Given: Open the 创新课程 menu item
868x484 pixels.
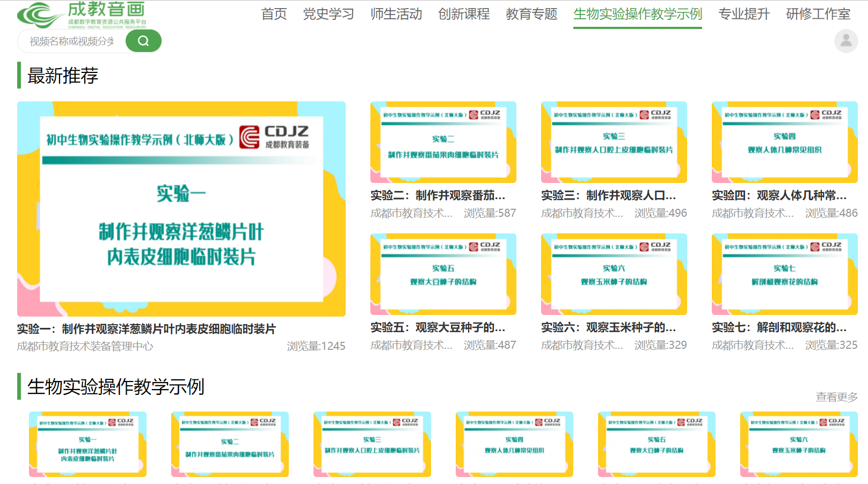Looking at the screenshot, I should pyautogui.click(x=464, y=14).
